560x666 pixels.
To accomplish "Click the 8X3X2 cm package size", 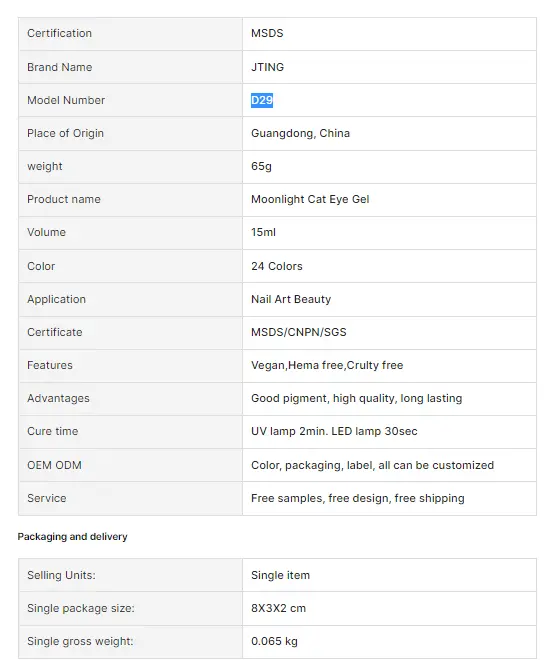I will point(278,608).
